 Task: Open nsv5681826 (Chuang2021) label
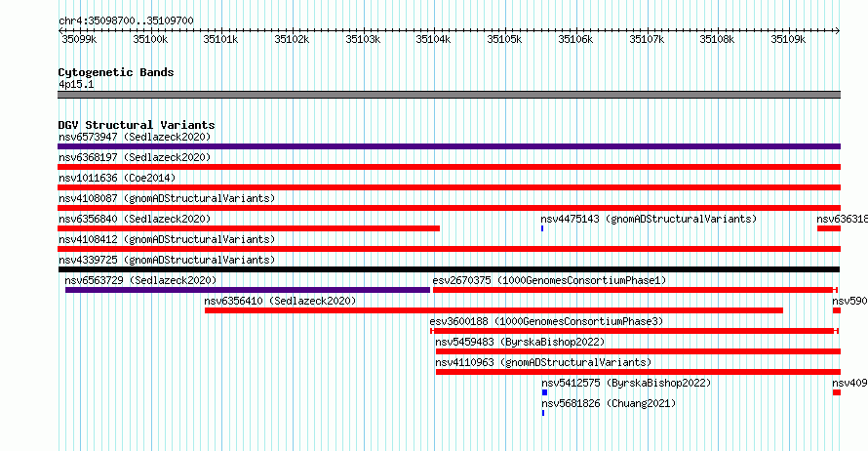(x=609, y=403)
